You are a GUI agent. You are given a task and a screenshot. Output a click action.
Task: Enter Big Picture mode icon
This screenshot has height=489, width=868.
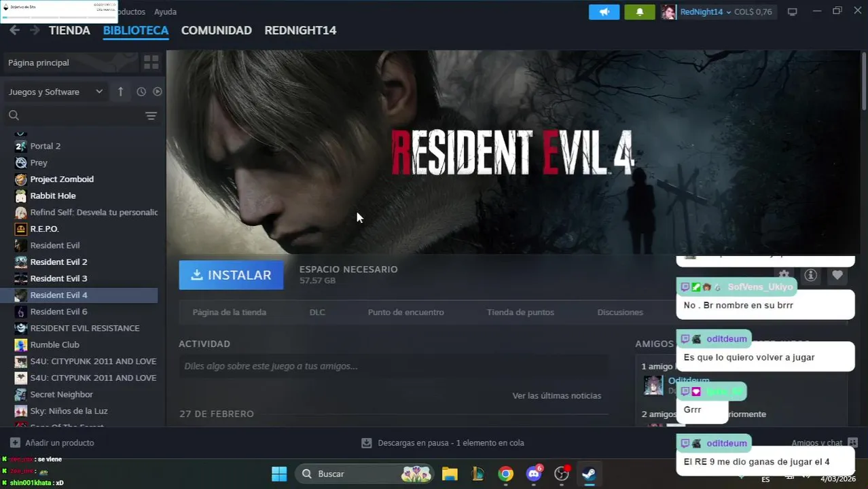(792, 12)
